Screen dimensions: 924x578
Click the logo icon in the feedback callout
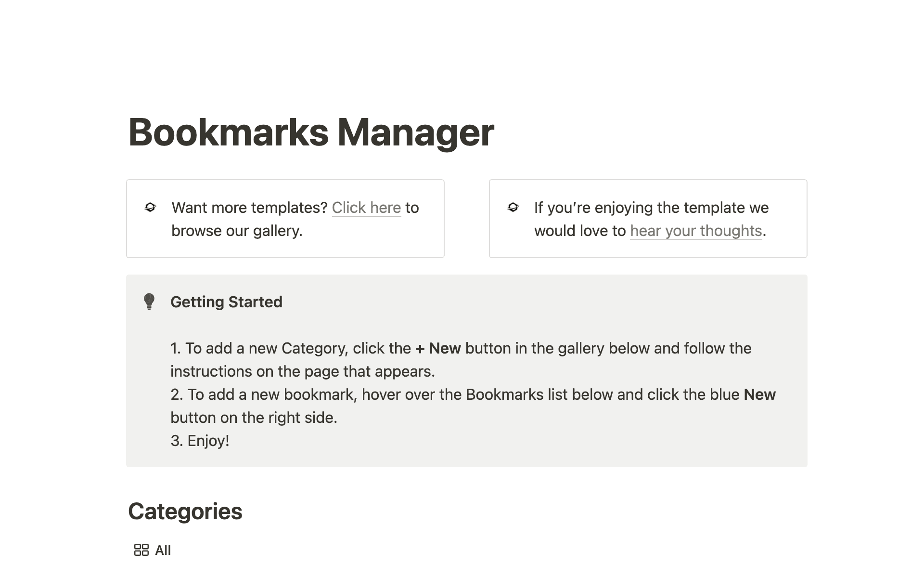[513, 208]
